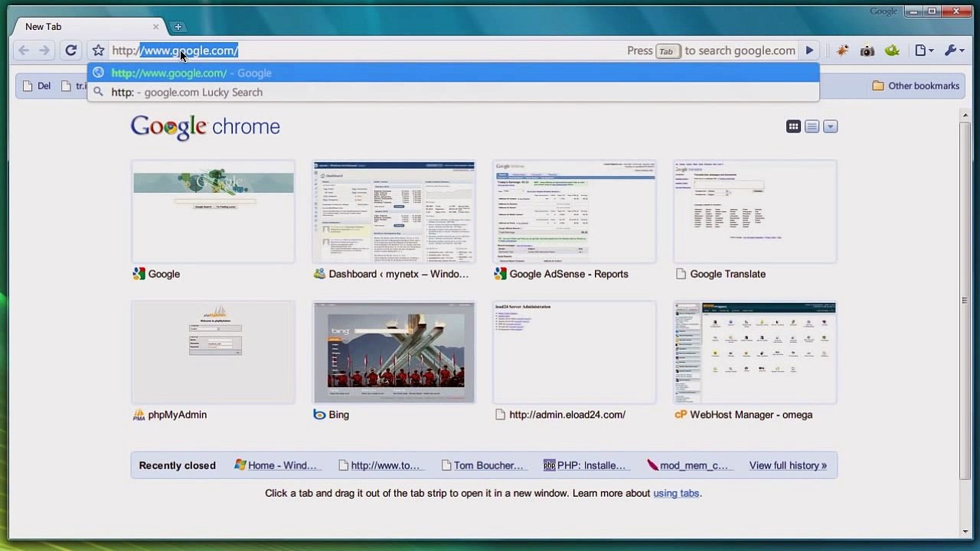This screenshot has width=980, height=551.
Task: Close the New Tab tab
Action: 155,27
